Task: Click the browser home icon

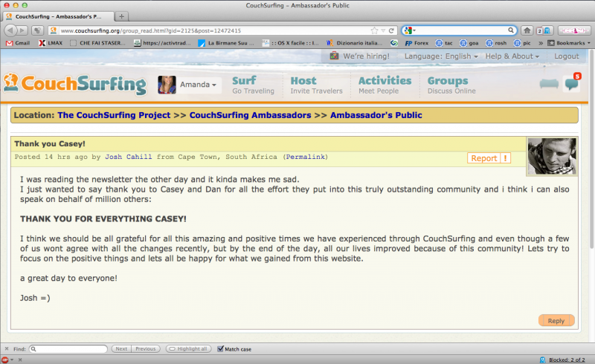Action: [x=527, y=30]
